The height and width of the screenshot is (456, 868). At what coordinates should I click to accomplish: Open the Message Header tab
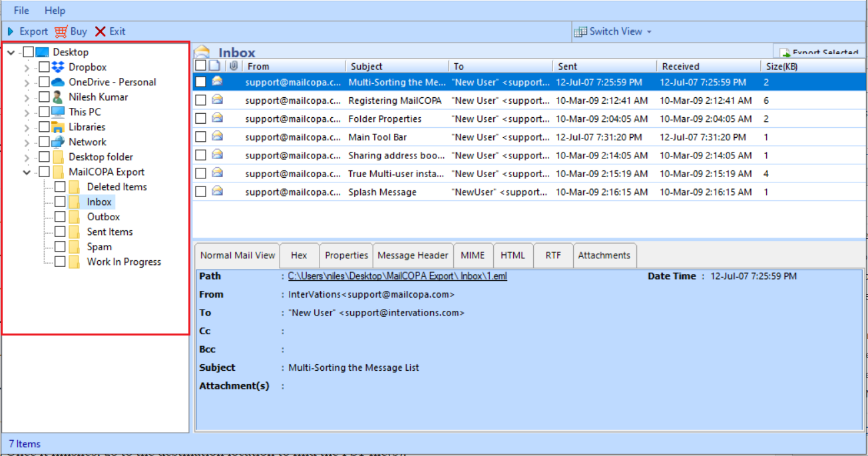pos(413,255)
